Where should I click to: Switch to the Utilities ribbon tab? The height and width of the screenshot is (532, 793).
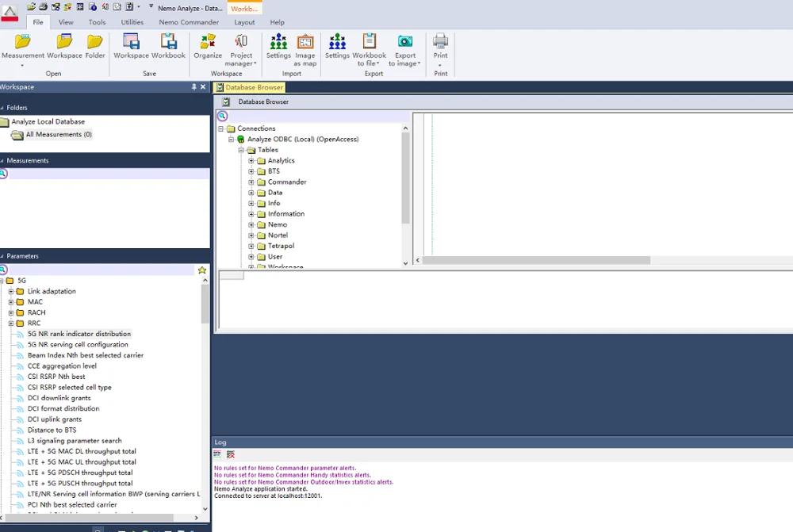click(132, 22)
